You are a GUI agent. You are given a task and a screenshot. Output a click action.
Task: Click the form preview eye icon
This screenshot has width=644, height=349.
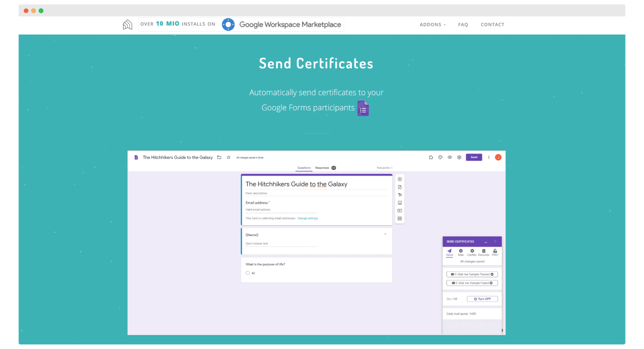(x=449, y=157)
